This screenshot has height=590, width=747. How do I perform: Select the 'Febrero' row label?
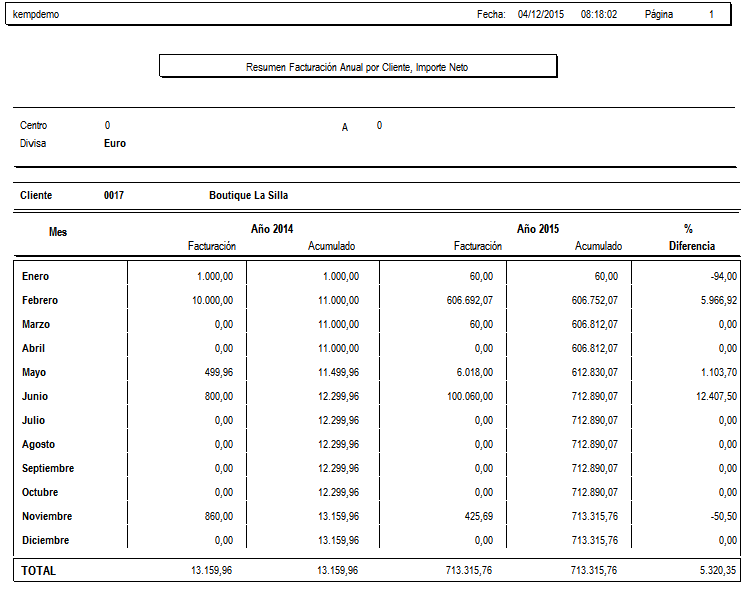coord(40,300)
